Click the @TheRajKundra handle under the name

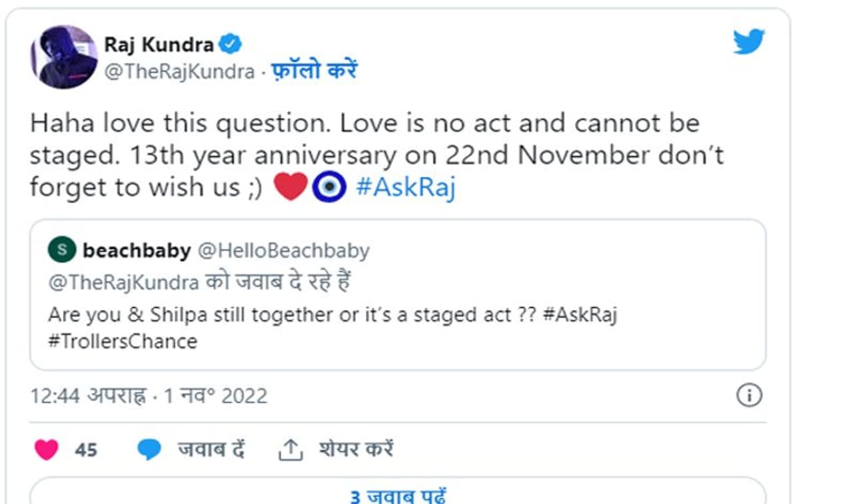point(179,72)
